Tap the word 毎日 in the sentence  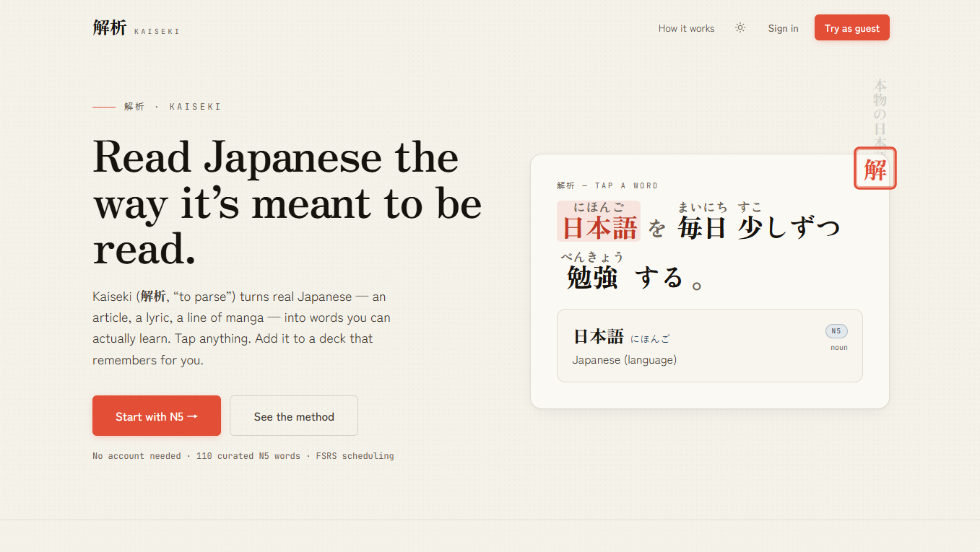(702, 222)
